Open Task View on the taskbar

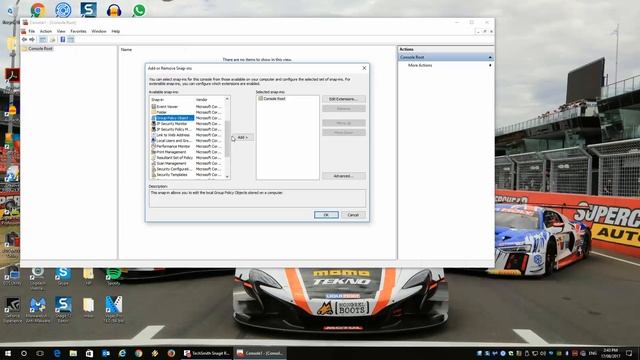tap(40, 353)
